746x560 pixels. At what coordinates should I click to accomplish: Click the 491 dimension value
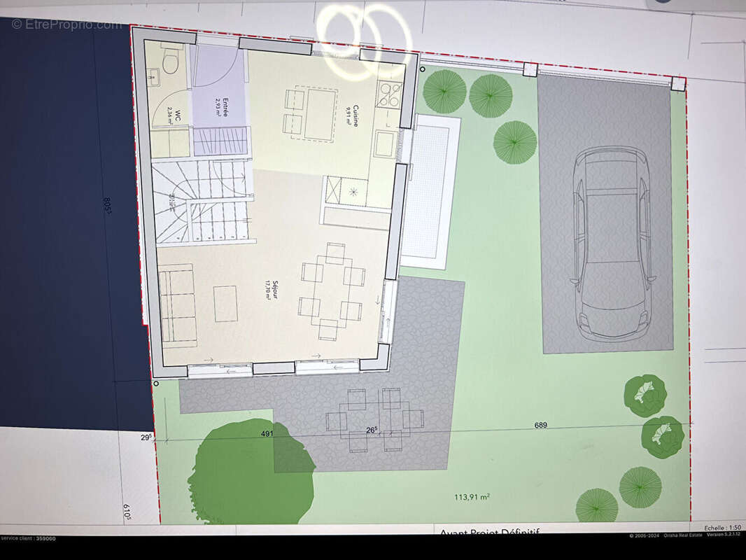coord(267,433)
